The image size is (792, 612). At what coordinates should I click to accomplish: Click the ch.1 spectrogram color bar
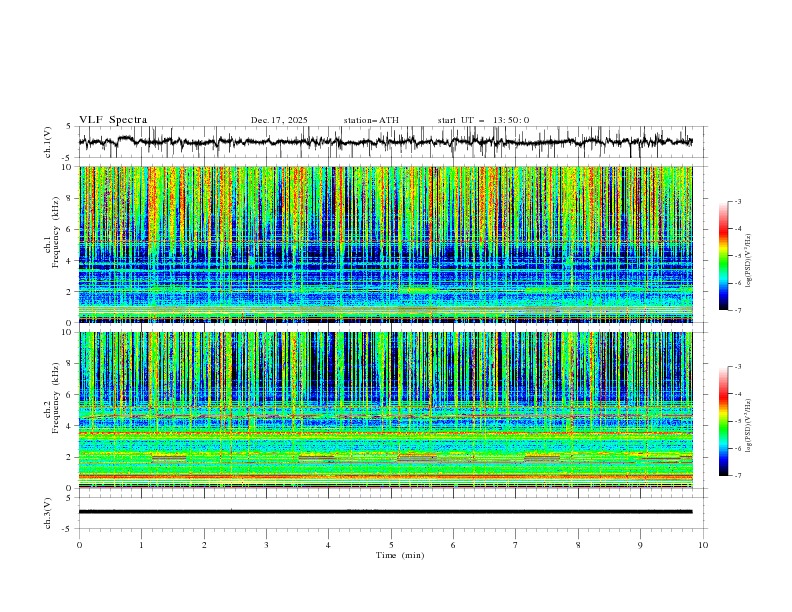tap(723, 256)
